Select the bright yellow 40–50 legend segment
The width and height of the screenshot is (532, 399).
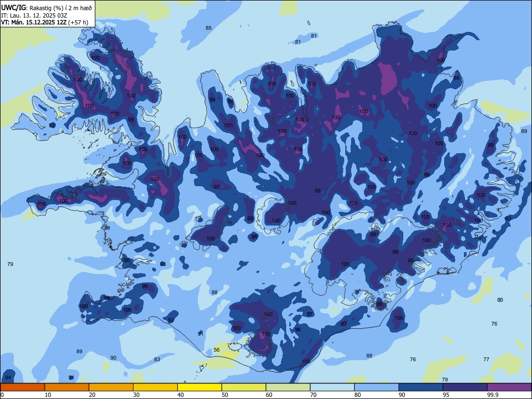click(x=199, y=387)
